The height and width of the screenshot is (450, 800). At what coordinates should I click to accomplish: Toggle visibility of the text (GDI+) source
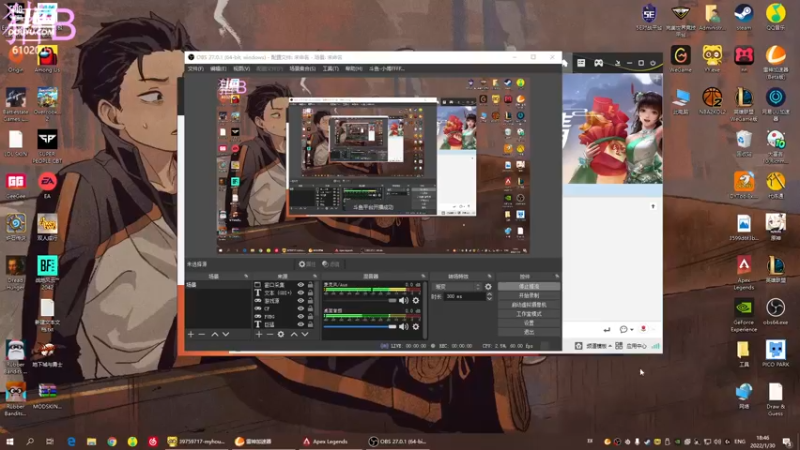click(x=301, y=293)
